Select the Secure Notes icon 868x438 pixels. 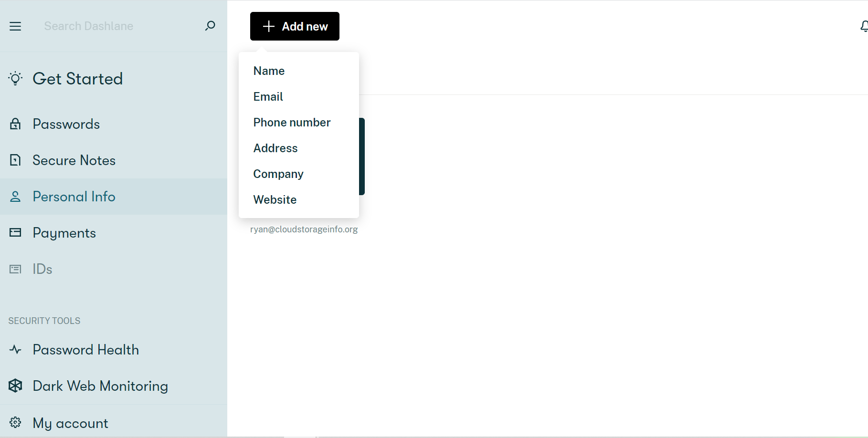point(15,160)
